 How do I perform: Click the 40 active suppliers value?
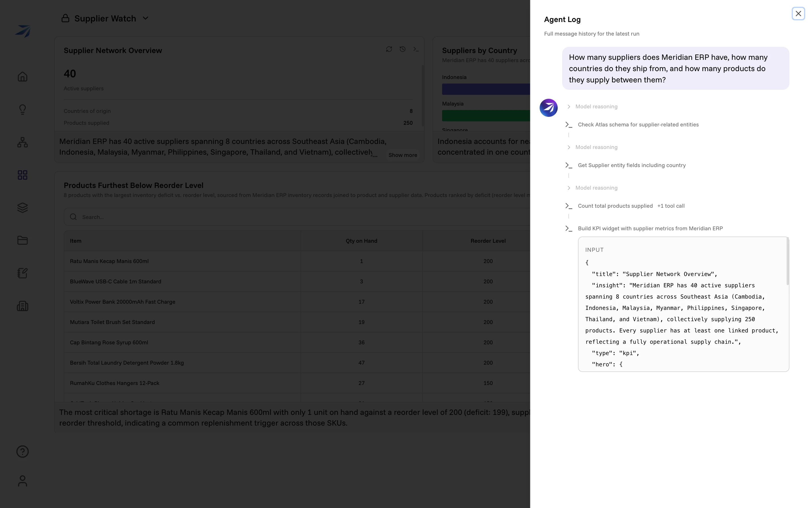[70, 74]
